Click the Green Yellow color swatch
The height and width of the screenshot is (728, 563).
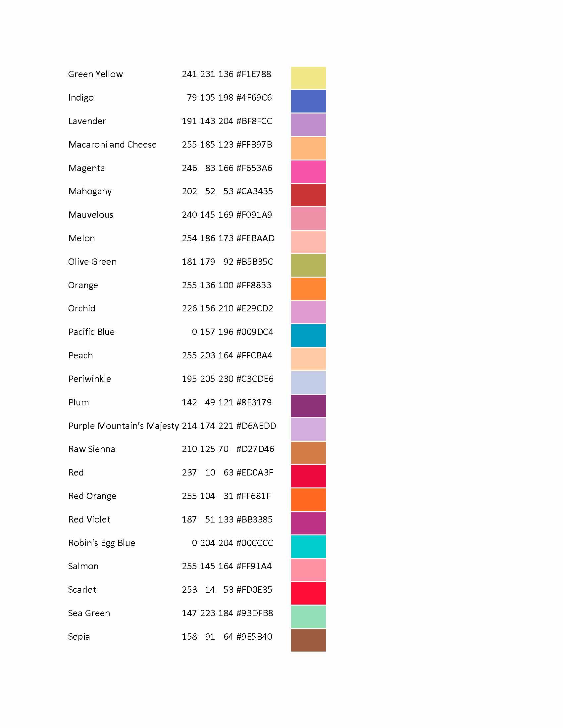[308, 78]
